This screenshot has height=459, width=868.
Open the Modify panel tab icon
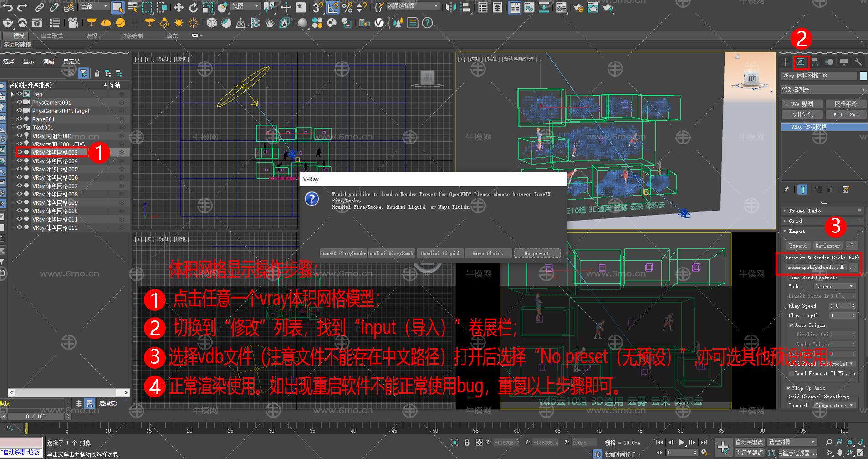(800, 62)
